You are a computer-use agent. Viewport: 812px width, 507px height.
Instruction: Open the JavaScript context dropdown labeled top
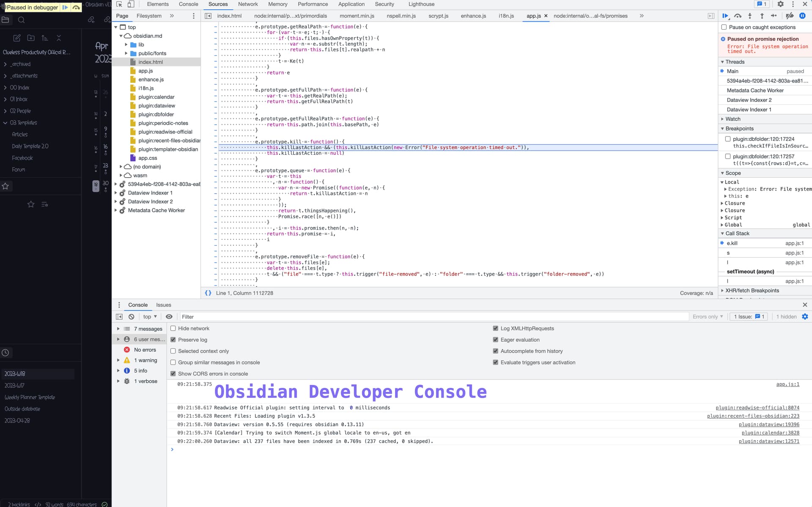[150, 316]
